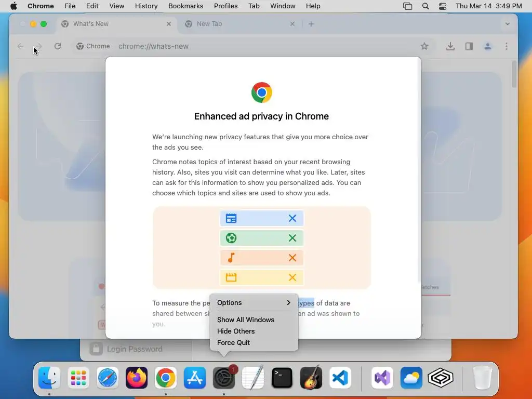Click the forward navigation arrow in Chrome
The image size is (532, 399).
38,46
